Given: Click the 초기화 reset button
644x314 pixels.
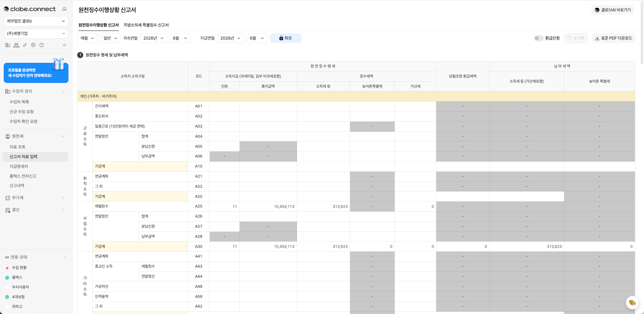Looking at the screenshot, I should pos(576,38).
